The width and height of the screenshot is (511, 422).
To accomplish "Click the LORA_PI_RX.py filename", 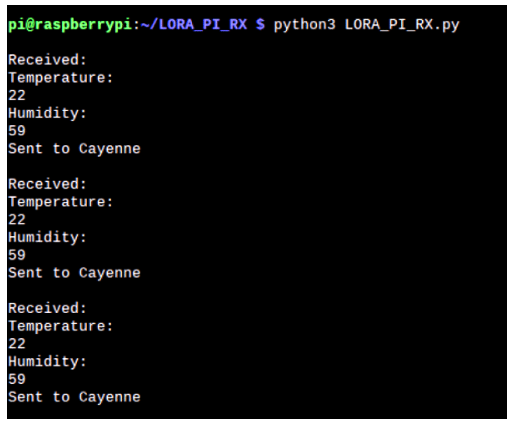I will (402, 25).
